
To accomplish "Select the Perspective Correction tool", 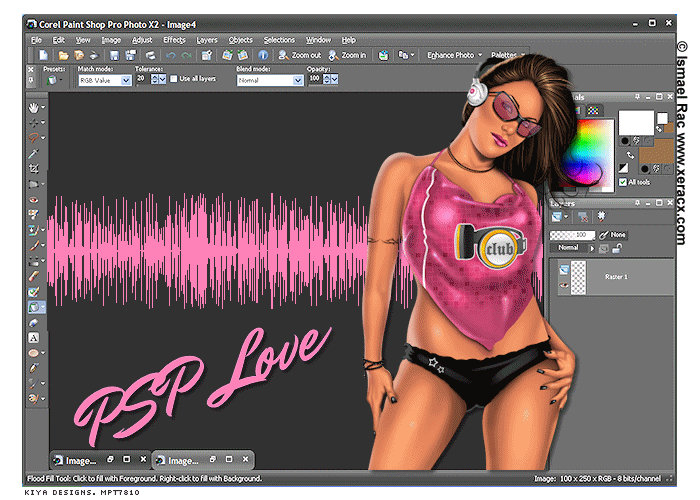I will [x=33, y=184].
